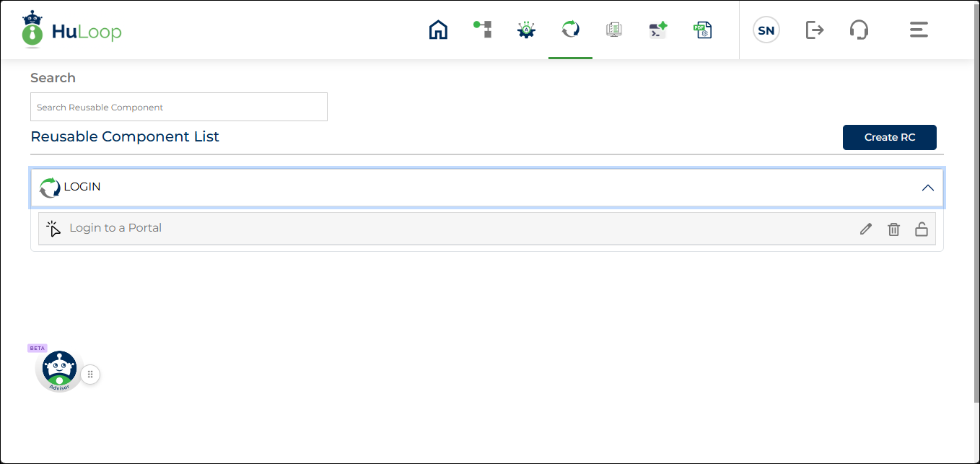The image size is (980, 464).
Task: Select the script generator icon with green sparkle
Action: click(x=657, y=30)
